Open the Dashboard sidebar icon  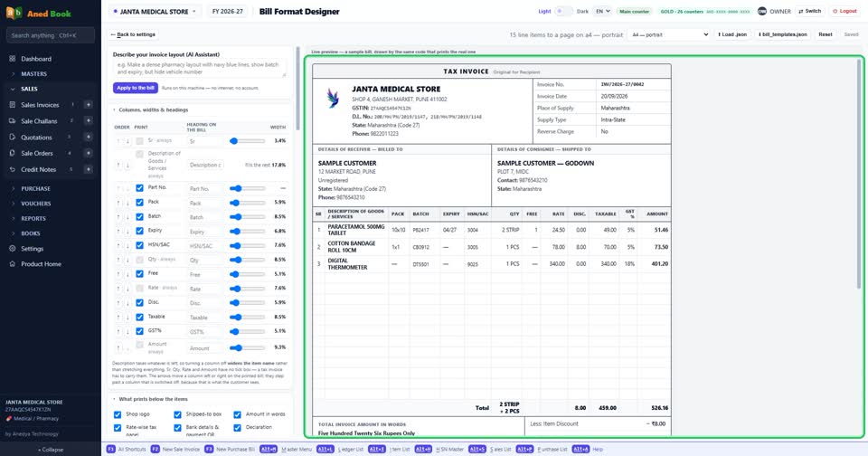[12, 58]
